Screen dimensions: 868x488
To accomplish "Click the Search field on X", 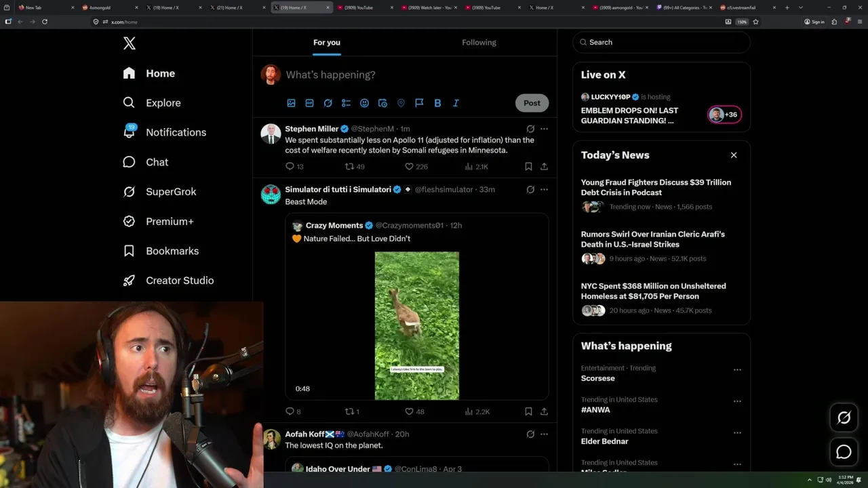I will [x=661, y=42].
